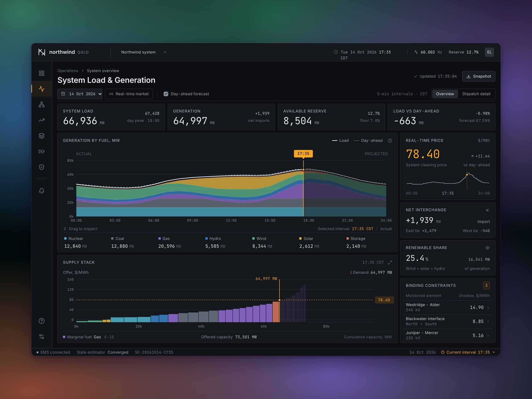Toggle the Day-ahead legend series
The height and width of the screenshot is (399, 532).
click(x=368, y=140)
